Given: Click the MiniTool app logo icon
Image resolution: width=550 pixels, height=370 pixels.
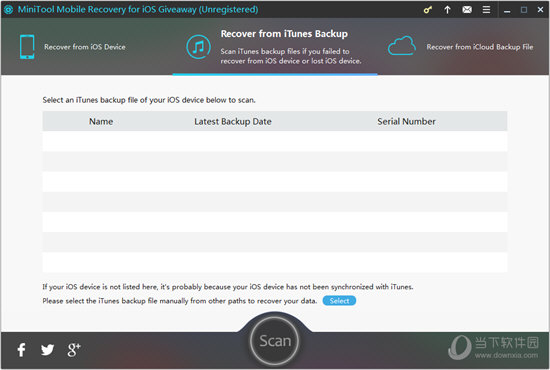Looking at the screenshot, I should [8, 10].
